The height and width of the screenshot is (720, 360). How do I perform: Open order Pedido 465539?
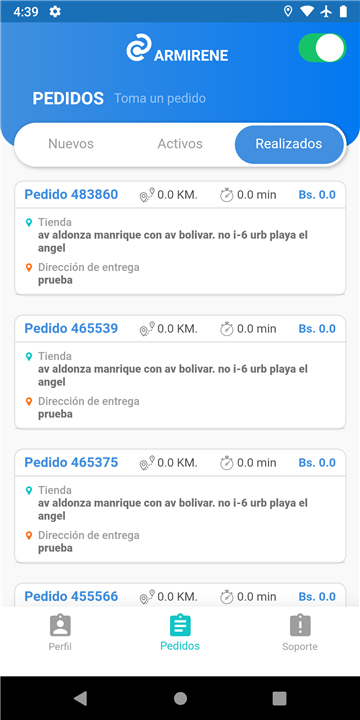(x=180, y=371)
